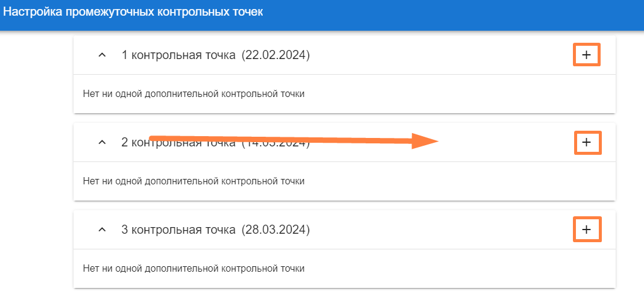Click empty-state text under first control point

click(x=193, y=94)
